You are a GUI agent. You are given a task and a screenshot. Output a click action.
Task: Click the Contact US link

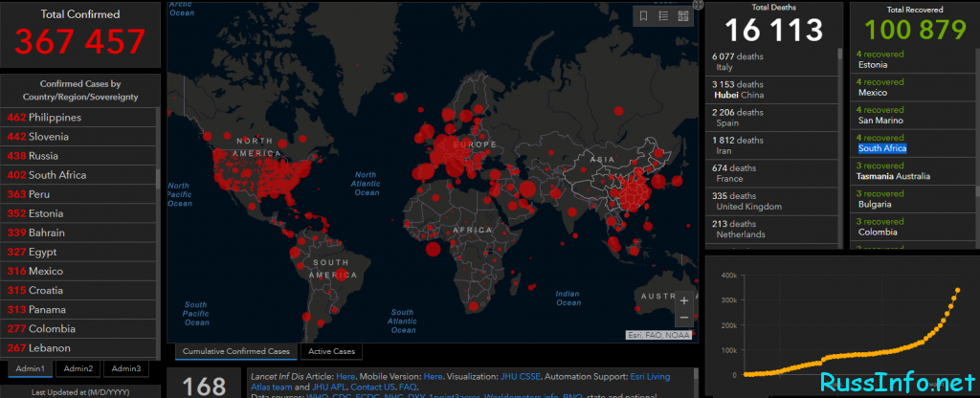pos(372,387)
